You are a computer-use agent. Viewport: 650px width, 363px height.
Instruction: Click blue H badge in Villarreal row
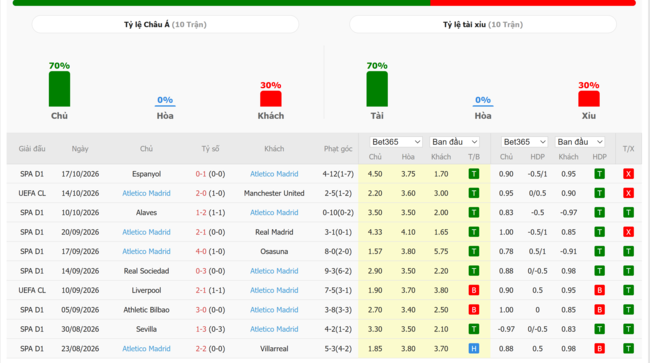pos(473,348)
